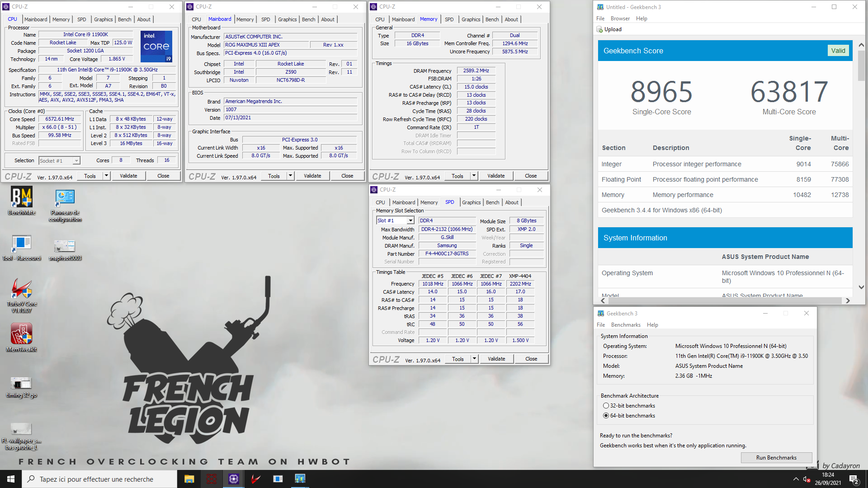Click the TurboV Core taskbar icon
Screen dimensions: 868x488
pyautogui.click(x=256, y=479)
